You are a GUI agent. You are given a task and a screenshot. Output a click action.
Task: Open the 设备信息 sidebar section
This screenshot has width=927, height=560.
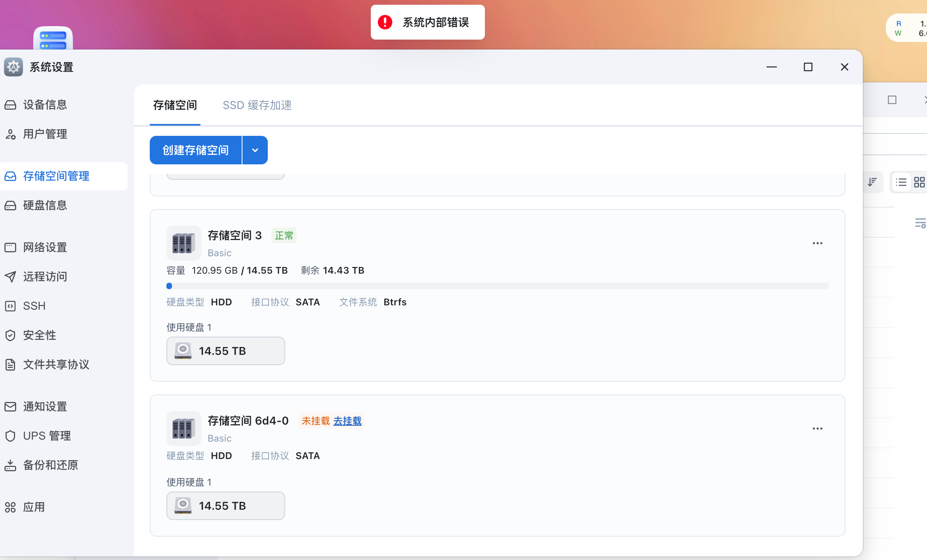pos(44,105)
